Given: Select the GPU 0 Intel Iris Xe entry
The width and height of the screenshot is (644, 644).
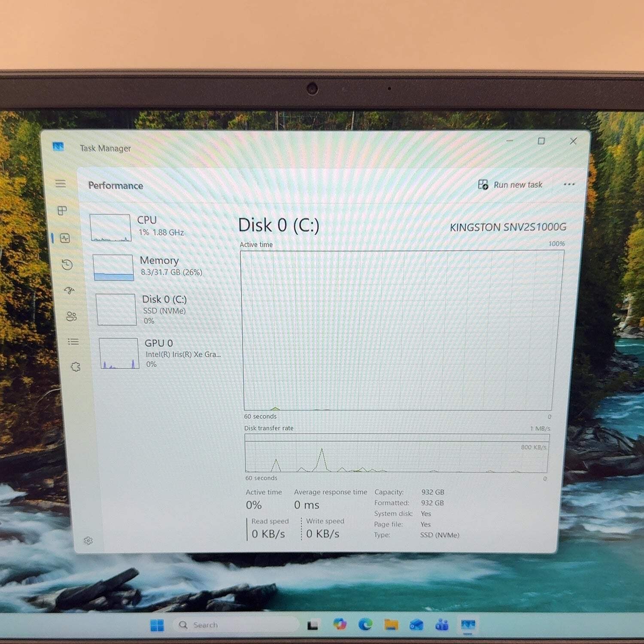Looking at the screenshot, I should click(163, 353).
